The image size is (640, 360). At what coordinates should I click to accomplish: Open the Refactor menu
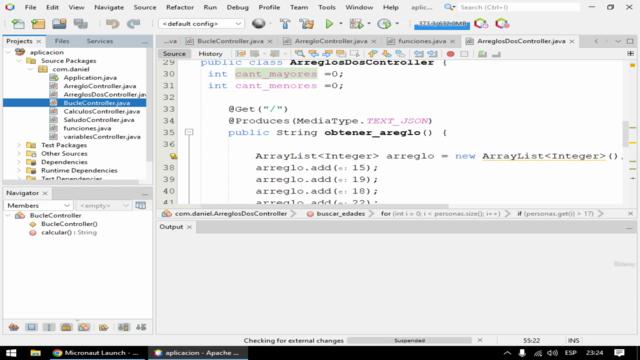180,7
